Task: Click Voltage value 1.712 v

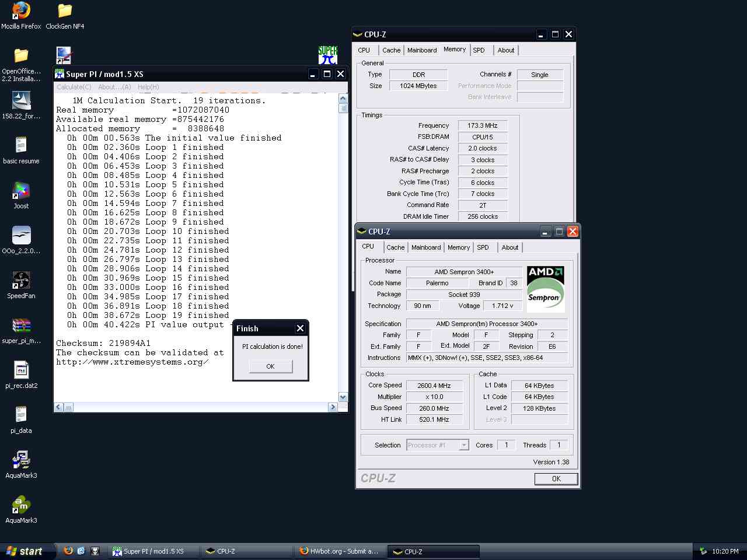Action: point(502,306)
